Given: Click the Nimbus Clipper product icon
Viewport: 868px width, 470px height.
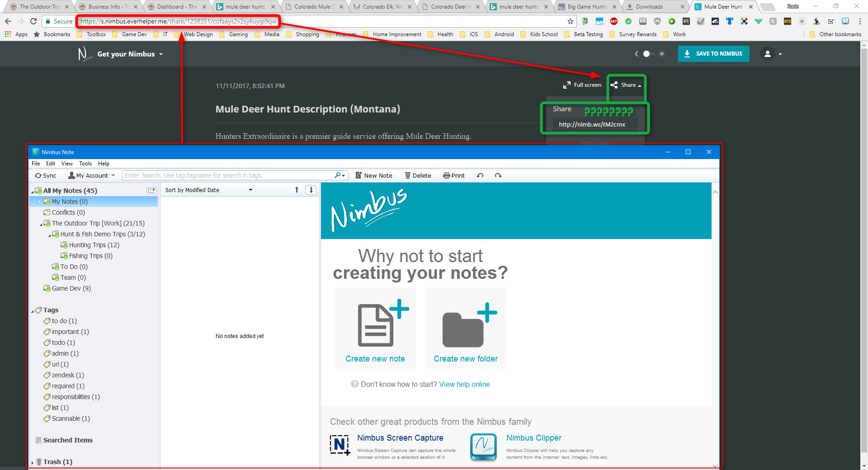Looking at the screenshot, I should tap(483, 446).
